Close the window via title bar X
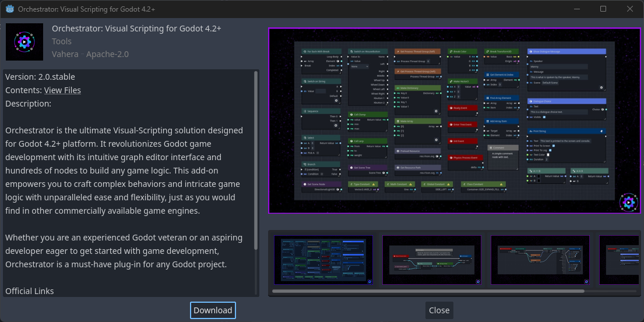 click(629, 9)
